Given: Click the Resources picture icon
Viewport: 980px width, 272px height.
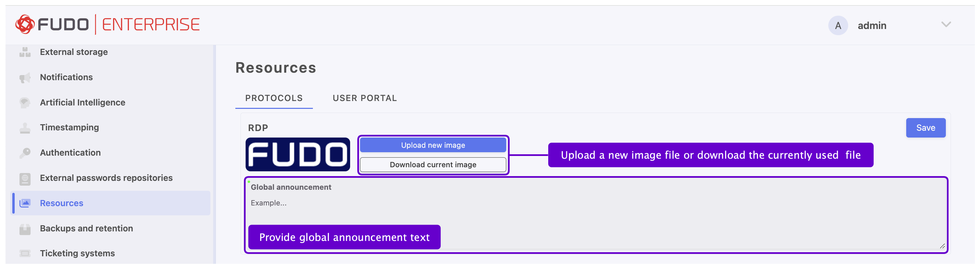Looking at the screenshot, I should [25, 203].
